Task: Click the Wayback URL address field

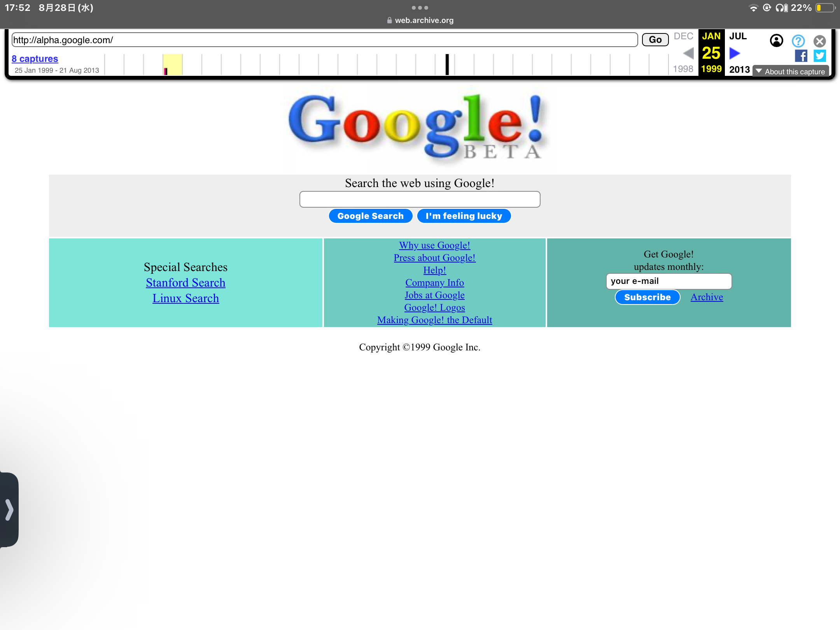Action: (x=324, y=40)
